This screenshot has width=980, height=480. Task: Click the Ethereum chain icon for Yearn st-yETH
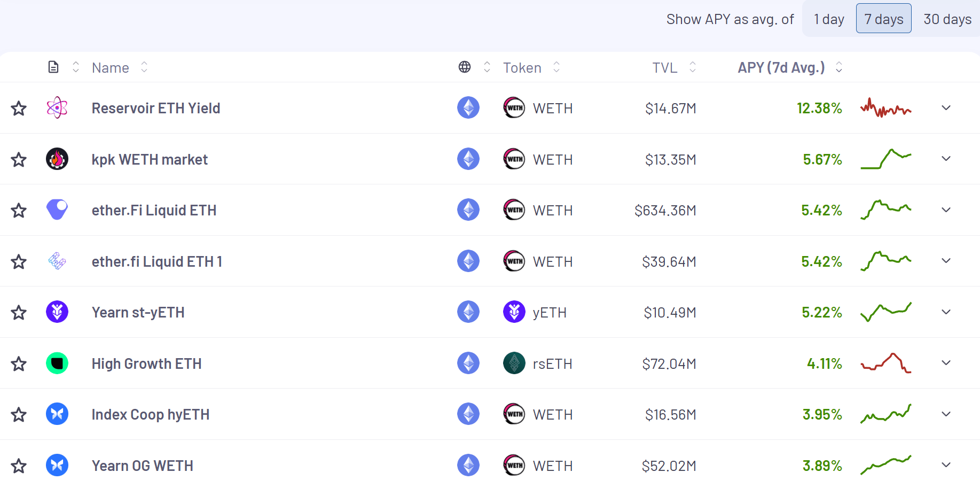pos(468,312)
